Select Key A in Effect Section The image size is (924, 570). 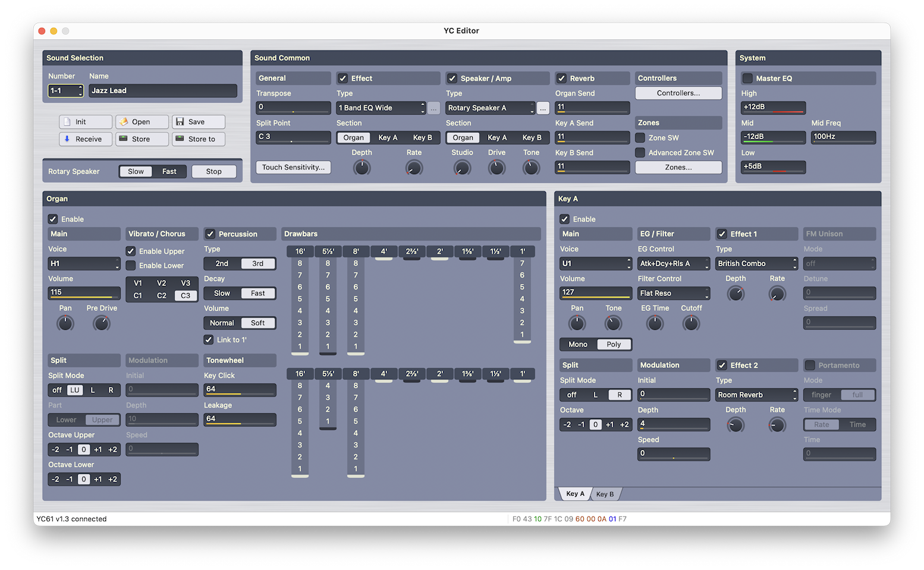pos(388,138)
